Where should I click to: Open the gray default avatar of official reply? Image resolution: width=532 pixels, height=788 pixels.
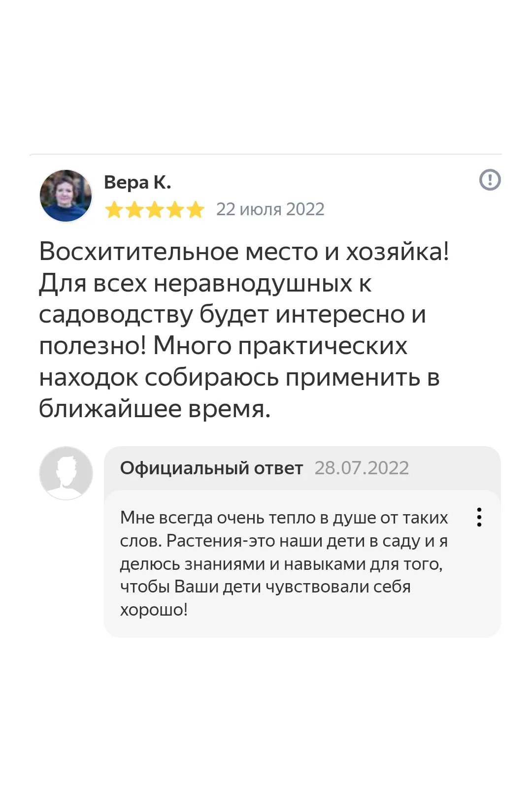click(x=66, y=473)
